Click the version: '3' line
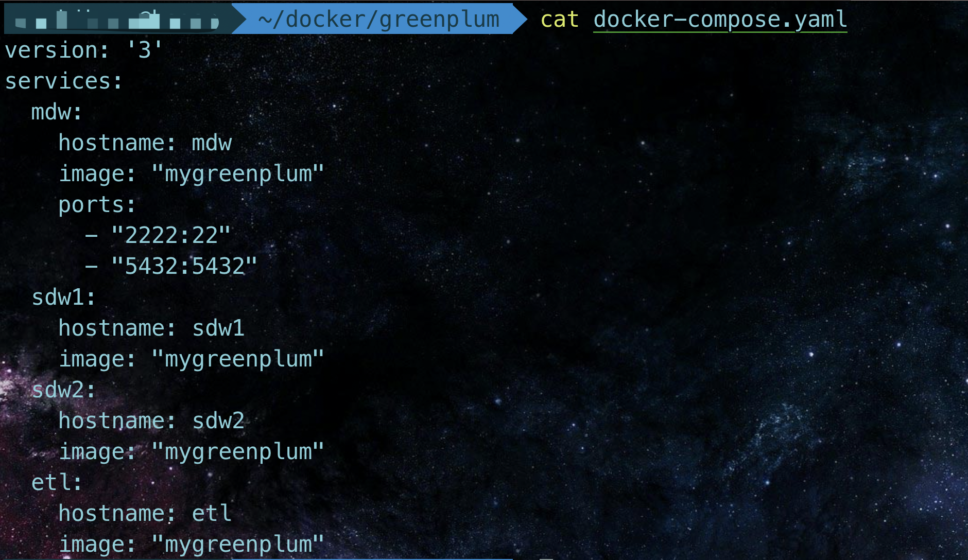The height and width of the screenshot is (560, 968). coord(83,50)
